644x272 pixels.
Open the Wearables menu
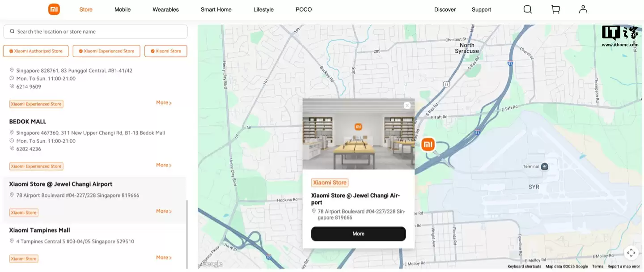coord(165,9)
